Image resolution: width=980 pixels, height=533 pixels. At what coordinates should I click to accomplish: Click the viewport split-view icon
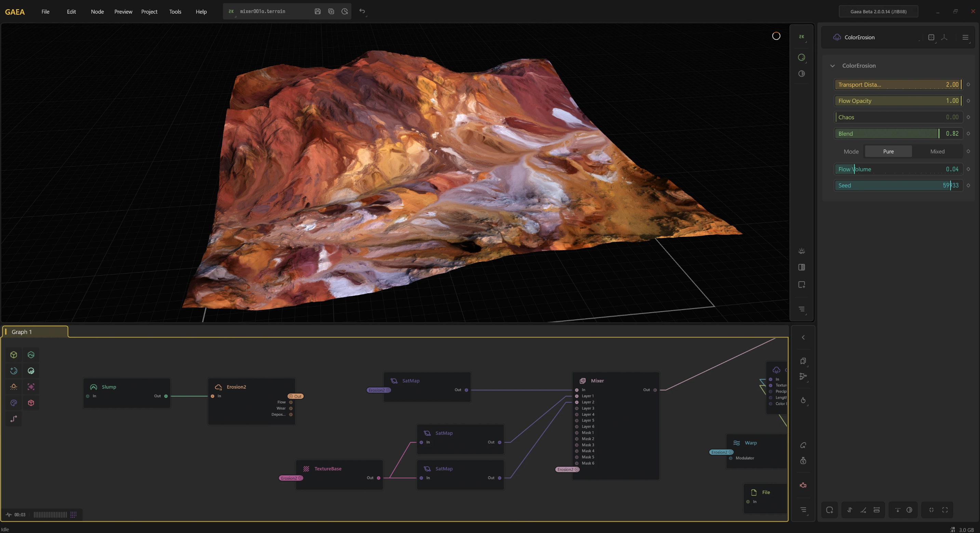(802, 267)
